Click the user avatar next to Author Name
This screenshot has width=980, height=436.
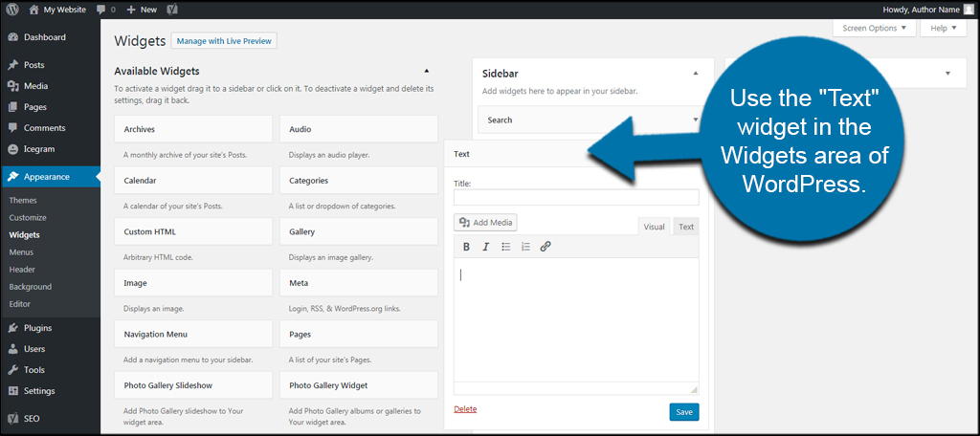pyautogui.click(x=969, y=10)
